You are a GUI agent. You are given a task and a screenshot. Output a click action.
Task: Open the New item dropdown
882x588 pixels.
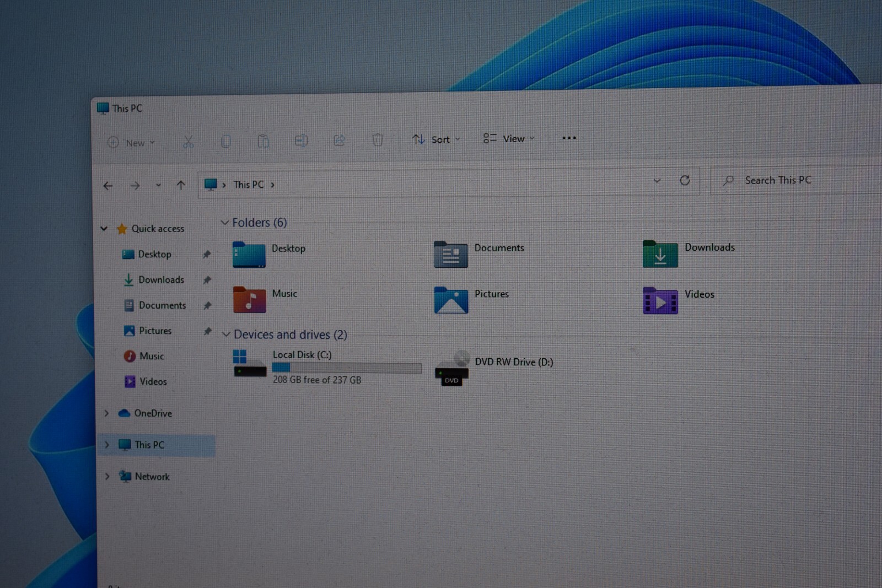click(x=131, y=143)
